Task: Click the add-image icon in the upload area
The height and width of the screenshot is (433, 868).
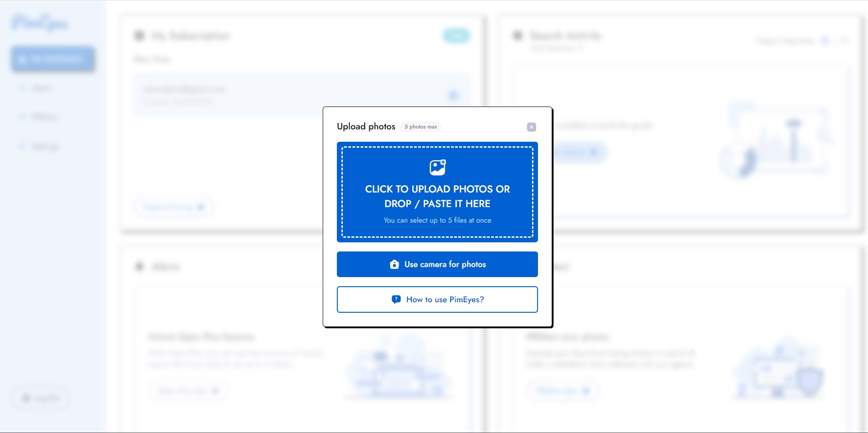Action: point(437,167)
